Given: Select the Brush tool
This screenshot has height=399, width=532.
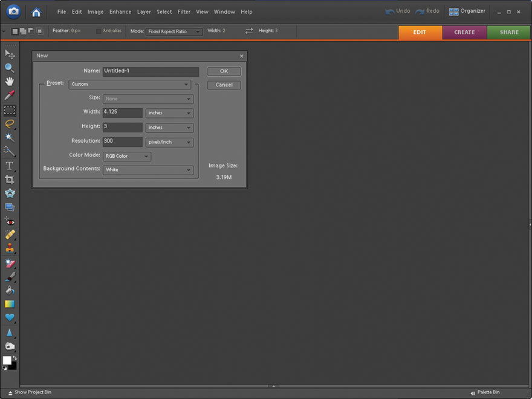Looking at the screenshot, I should point(10,277).
